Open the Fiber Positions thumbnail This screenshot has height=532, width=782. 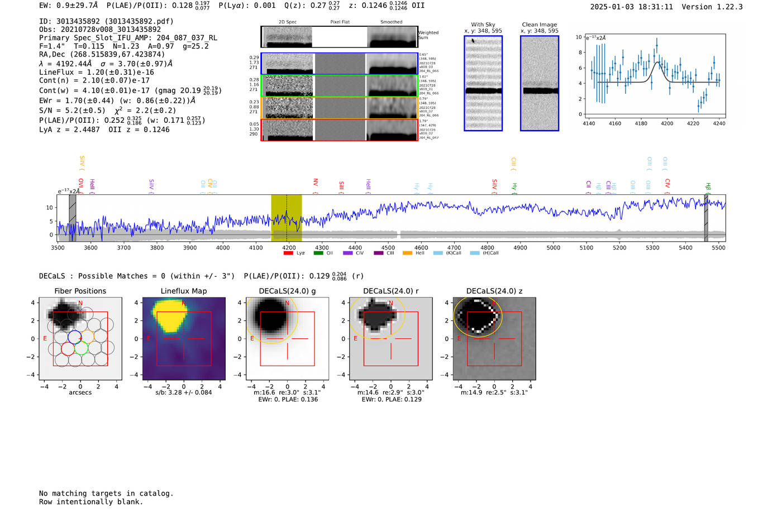[80, 339]
